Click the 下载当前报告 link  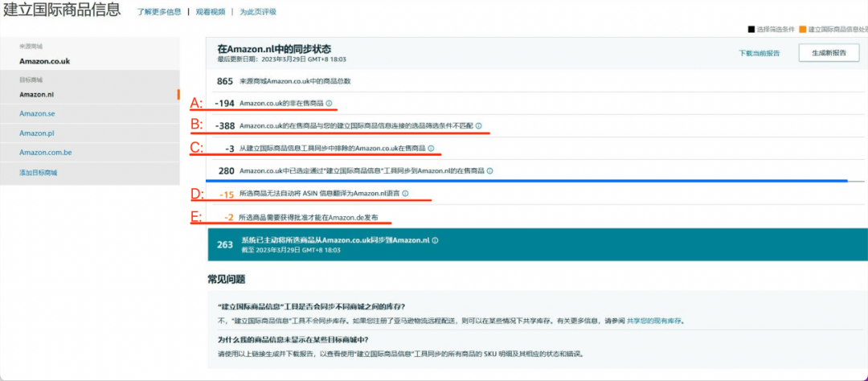click(759, 53)
